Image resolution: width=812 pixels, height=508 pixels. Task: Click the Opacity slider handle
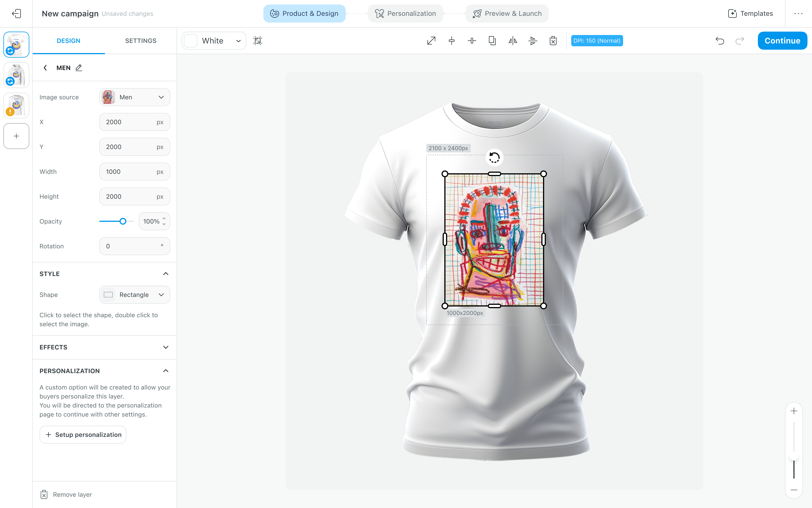coord(123,221)
